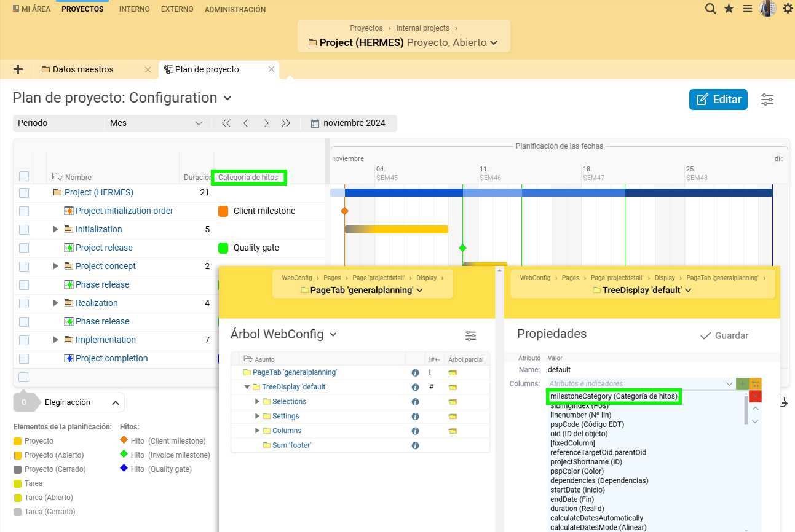Expand the Realization phase tree node

56,303
